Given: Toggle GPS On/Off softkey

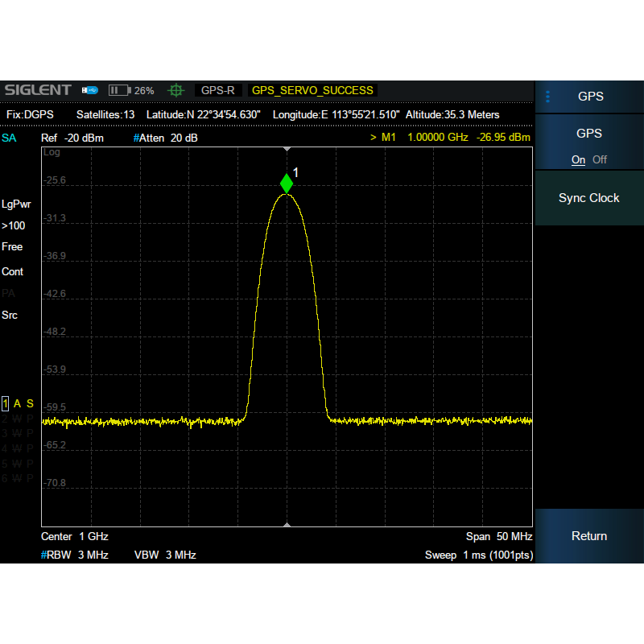Looking at the screenshot, I should (x=589, y=146).
